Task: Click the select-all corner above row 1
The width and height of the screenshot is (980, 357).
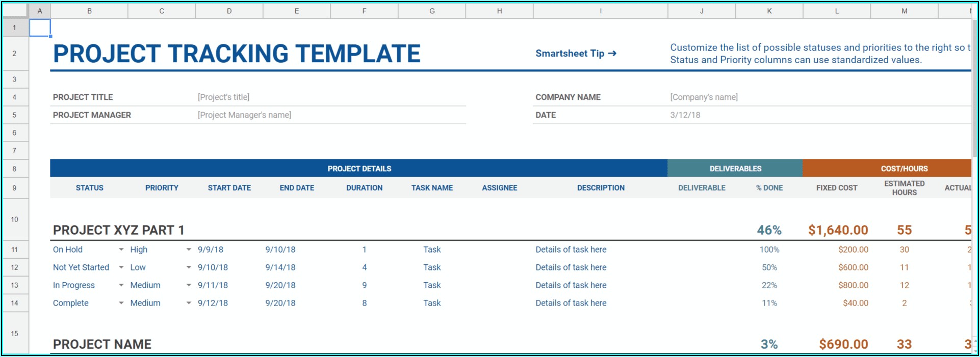Action: pyautogui.click(x=14, y=11)
